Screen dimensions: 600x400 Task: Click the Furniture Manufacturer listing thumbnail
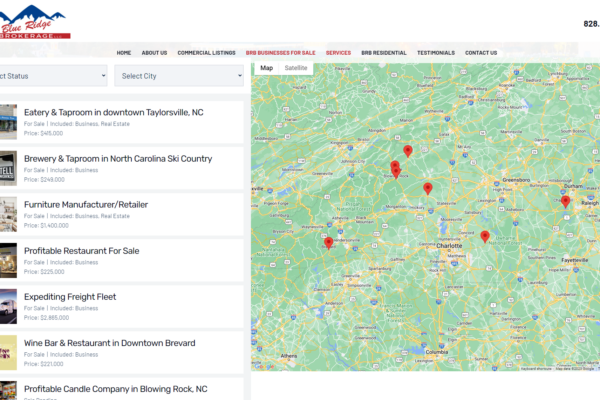coord(8,214)
